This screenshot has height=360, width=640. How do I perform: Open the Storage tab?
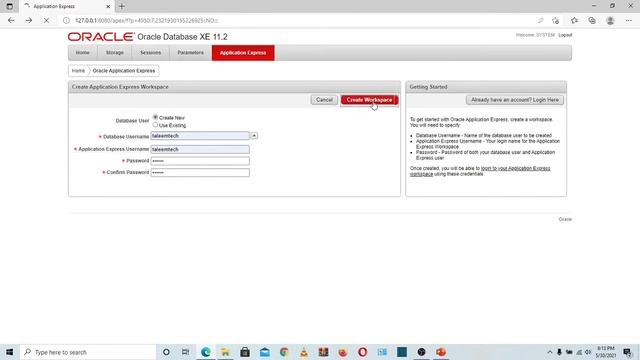[115, 53]
